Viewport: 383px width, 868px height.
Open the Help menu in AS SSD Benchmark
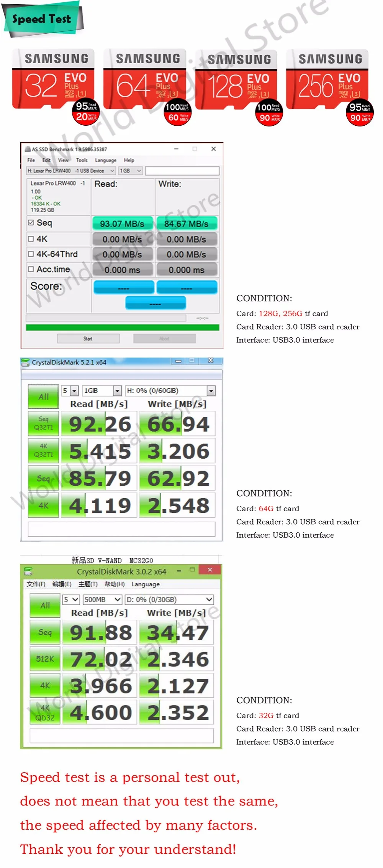tap(129, 160)
